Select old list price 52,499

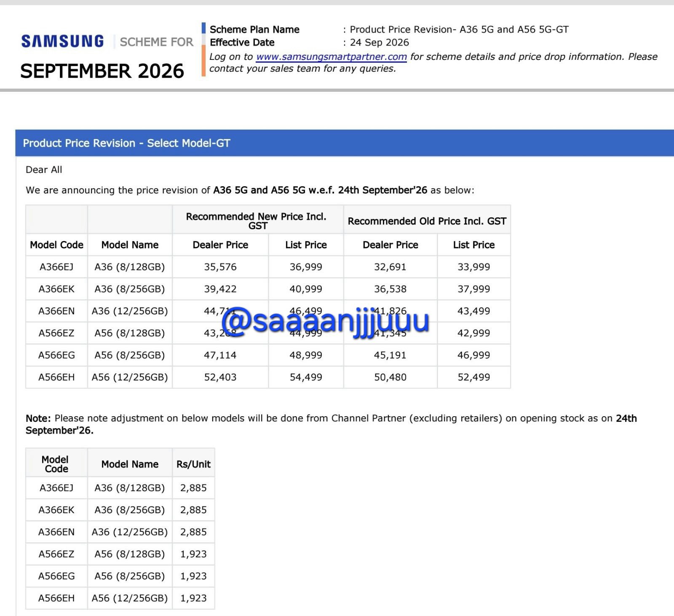click(x=474, y=377)
